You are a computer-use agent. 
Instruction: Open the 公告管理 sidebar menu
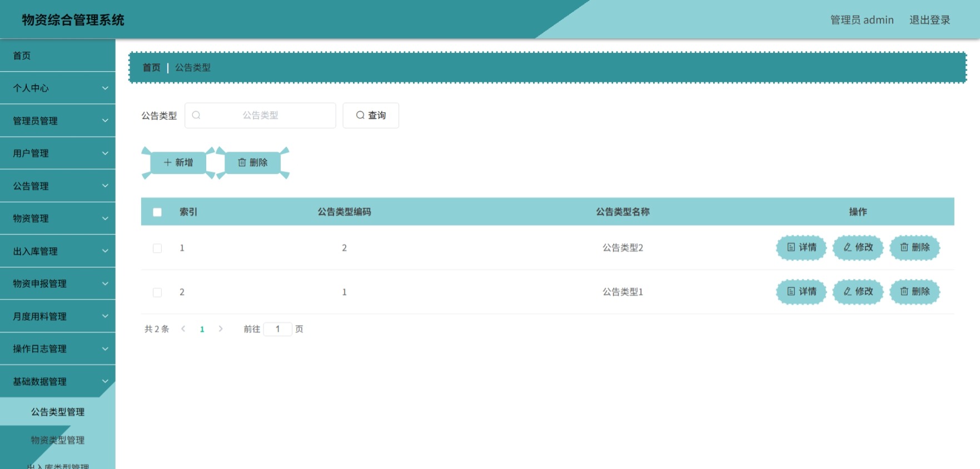tap(58, 186)
